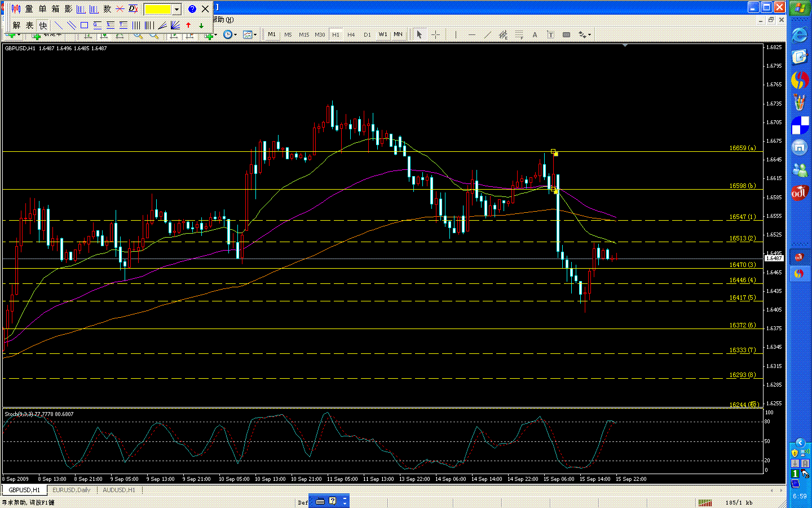The width and height of the screenshot is (812, 508).
Task: Click the red up arrow icon
Action: [x=188, y=25]
